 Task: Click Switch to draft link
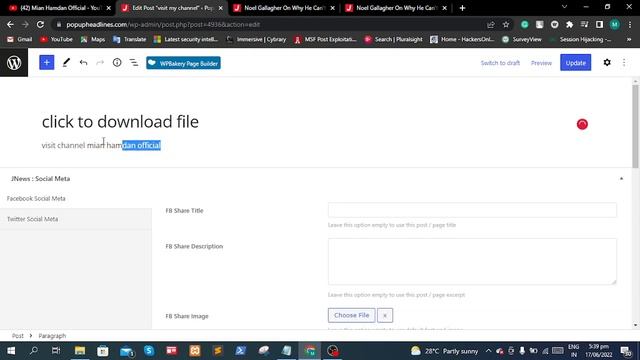pyautogui.click(x=500, y=63)
